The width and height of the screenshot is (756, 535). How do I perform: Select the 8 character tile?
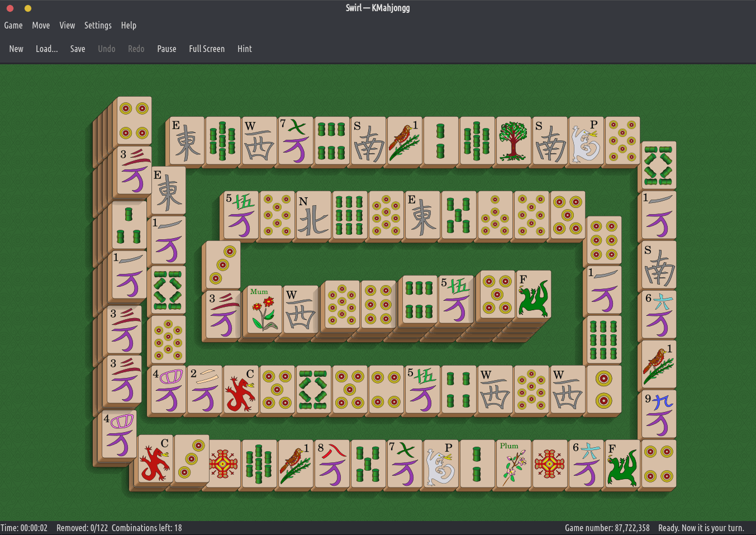(x=332, y=464)
